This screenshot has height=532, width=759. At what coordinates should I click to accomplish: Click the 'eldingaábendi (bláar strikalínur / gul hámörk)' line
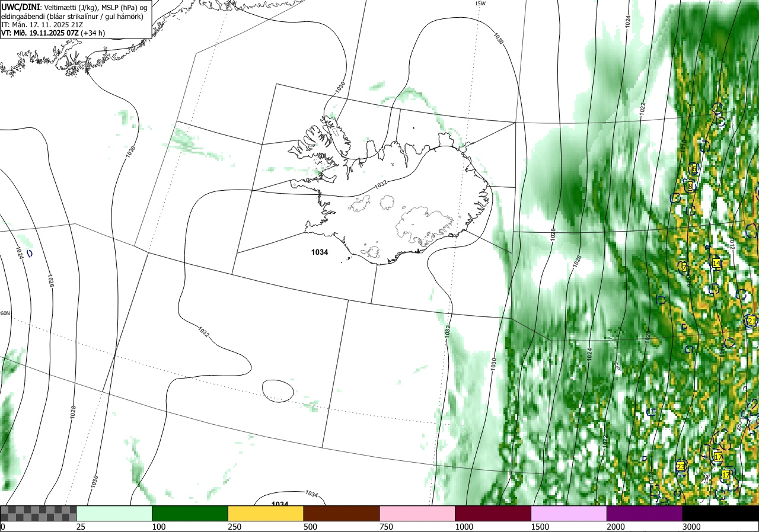(72, 16)
